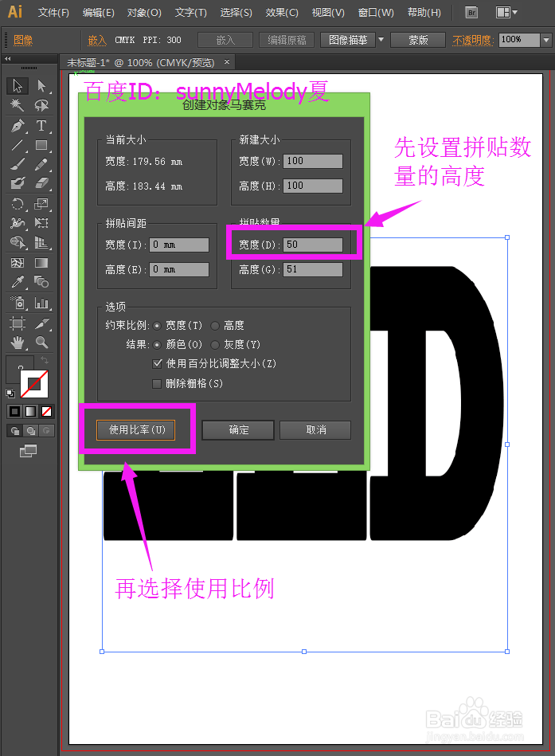Select the Eraser tool
555x756 pixels.
[41, 183]
